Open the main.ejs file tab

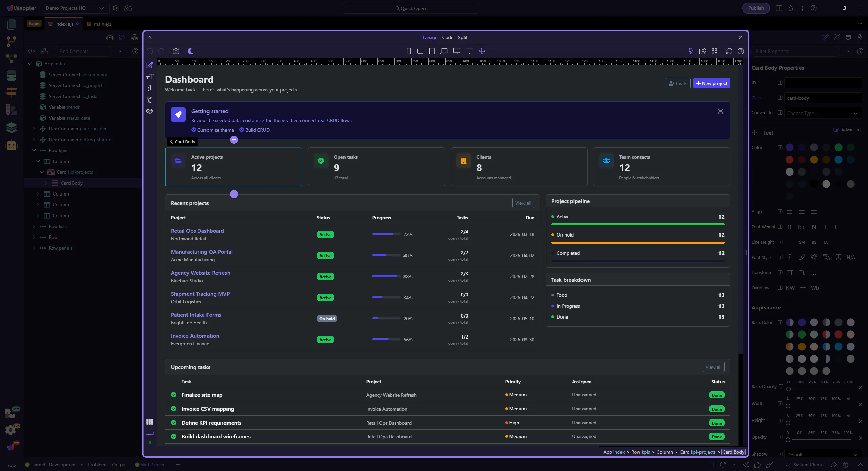click(102, 24)
